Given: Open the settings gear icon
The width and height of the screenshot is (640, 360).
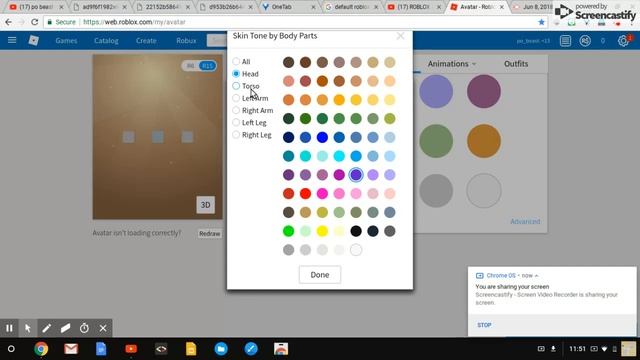Looking at the screenshot, I should 623,41.
